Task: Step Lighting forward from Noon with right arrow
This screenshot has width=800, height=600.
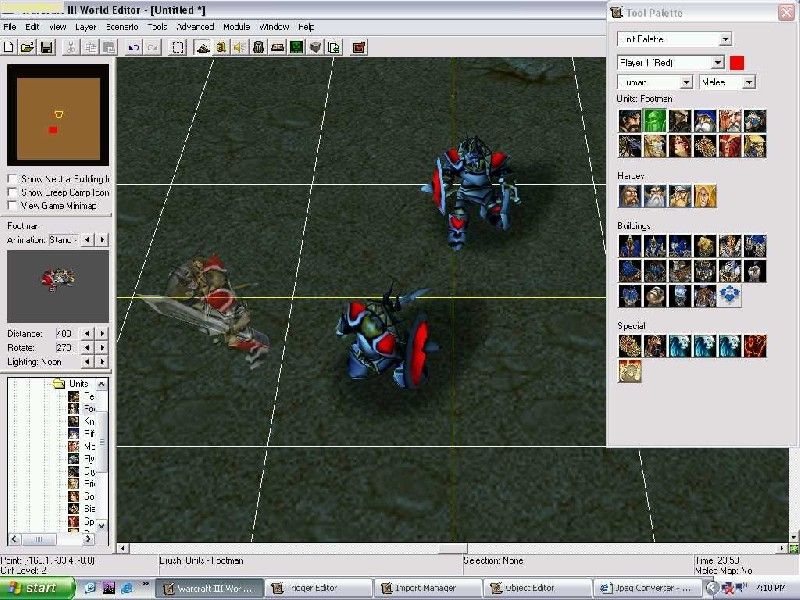Action: 103,362
